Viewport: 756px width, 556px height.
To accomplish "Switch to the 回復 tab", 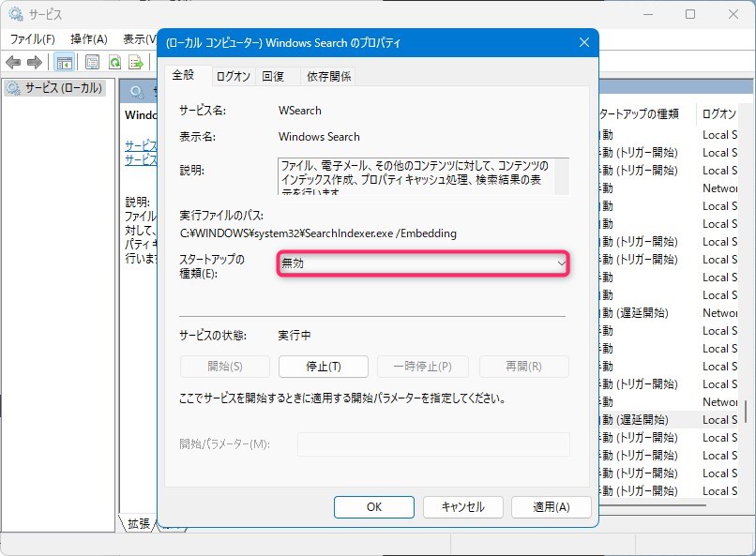I will click(x=273, y=77).
